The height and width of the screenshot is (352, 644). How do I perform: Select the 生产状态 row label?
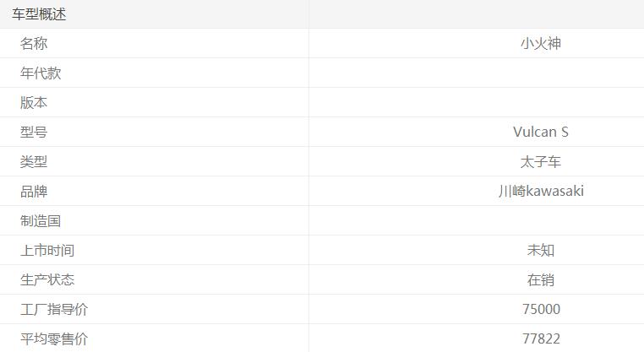(47, 280)
